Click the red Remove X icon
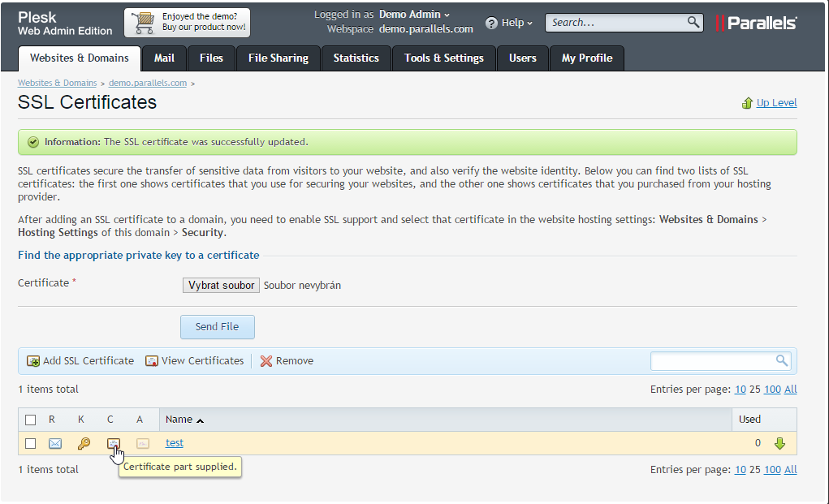 coord(266,361)
